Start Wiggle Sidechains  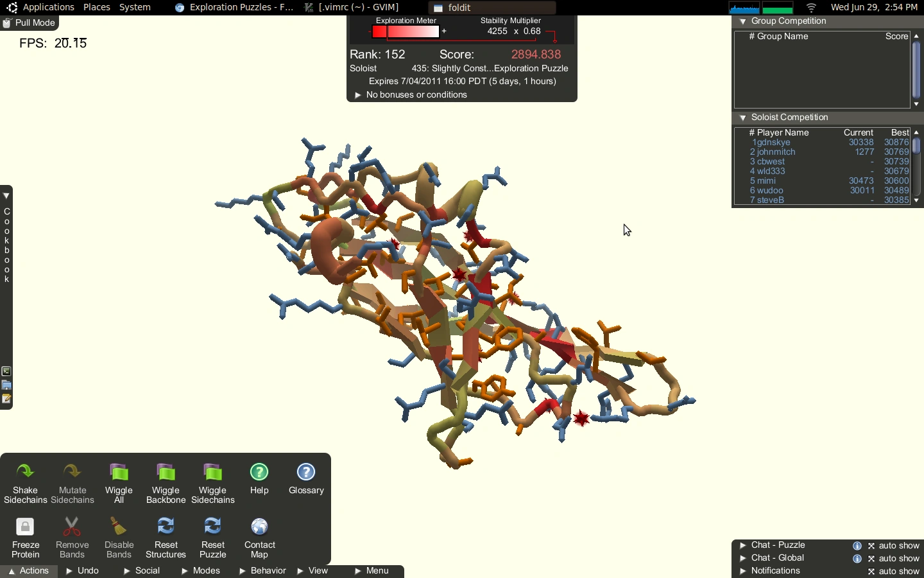pos(213,482)
